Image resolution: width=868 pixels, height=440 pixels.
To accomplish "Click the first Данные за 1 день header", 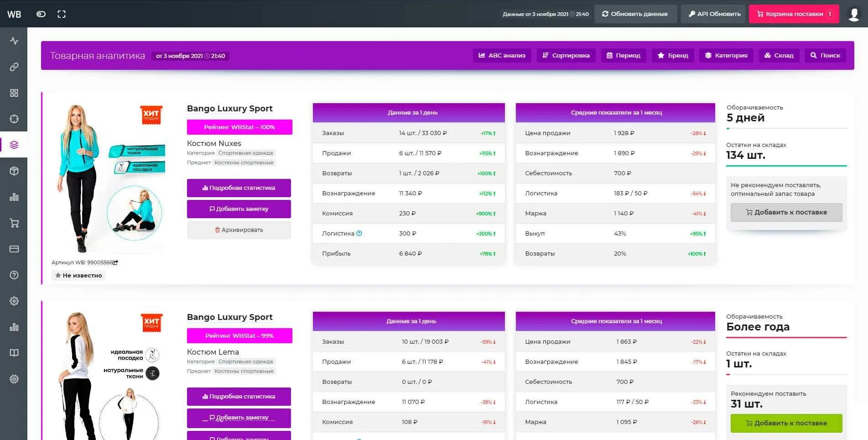I will tap(409, 113).
